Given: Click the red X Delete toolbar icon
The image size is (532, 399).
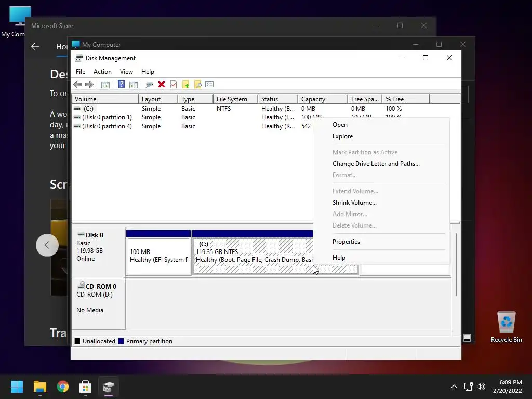Looking at the screenshot, I should point(162,85).
